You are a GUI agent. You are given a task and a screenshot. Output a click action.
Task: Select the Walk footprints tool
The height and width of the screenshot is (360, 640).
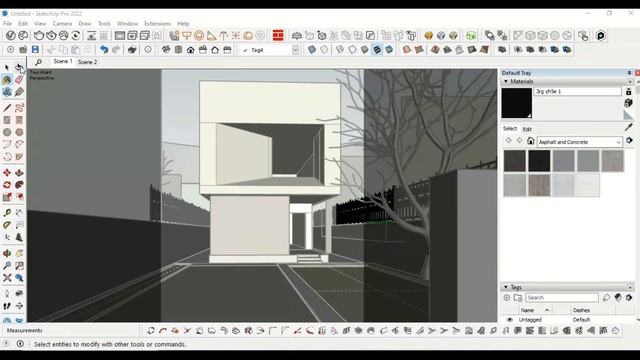[x=7, y=306]
